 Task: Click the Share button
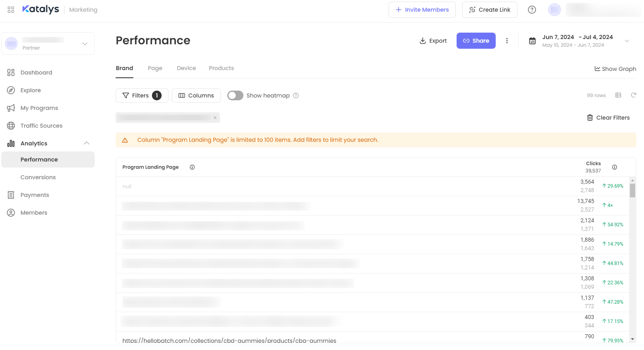coord(476,41)
